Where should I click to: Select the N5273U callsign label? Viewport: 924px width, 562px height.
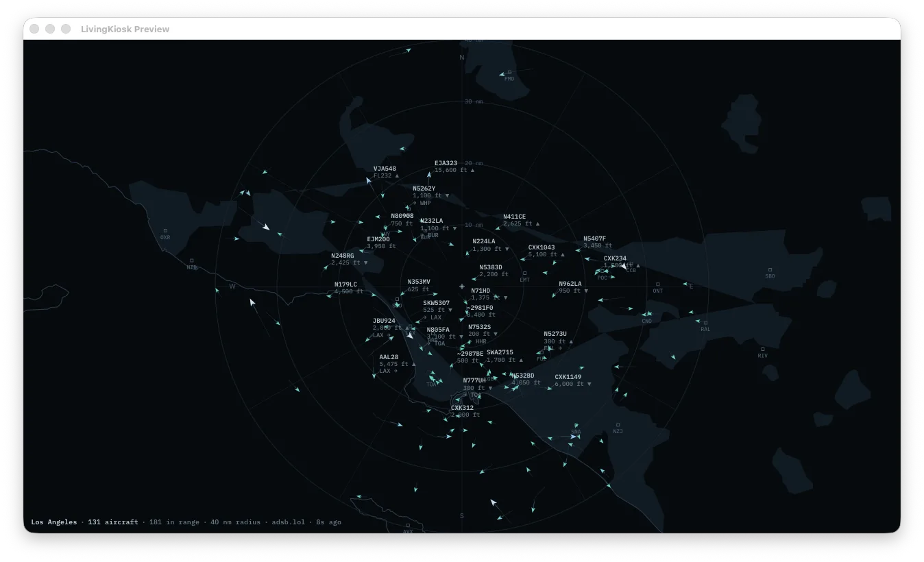tap(555, 334)
